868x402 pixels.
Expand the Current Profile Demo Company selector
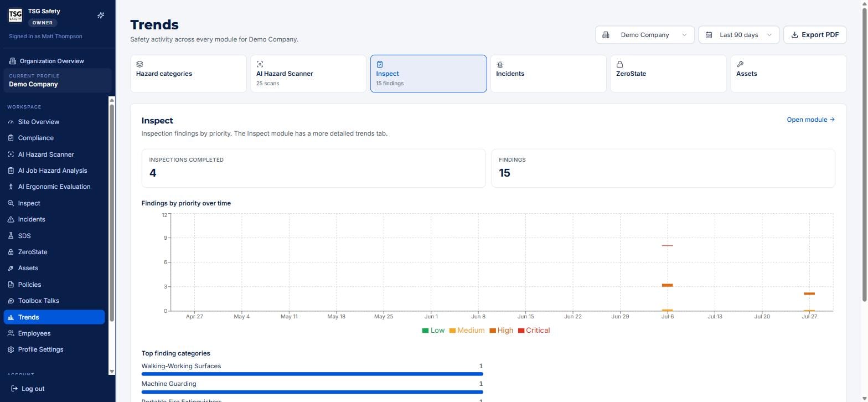[58, 80]
